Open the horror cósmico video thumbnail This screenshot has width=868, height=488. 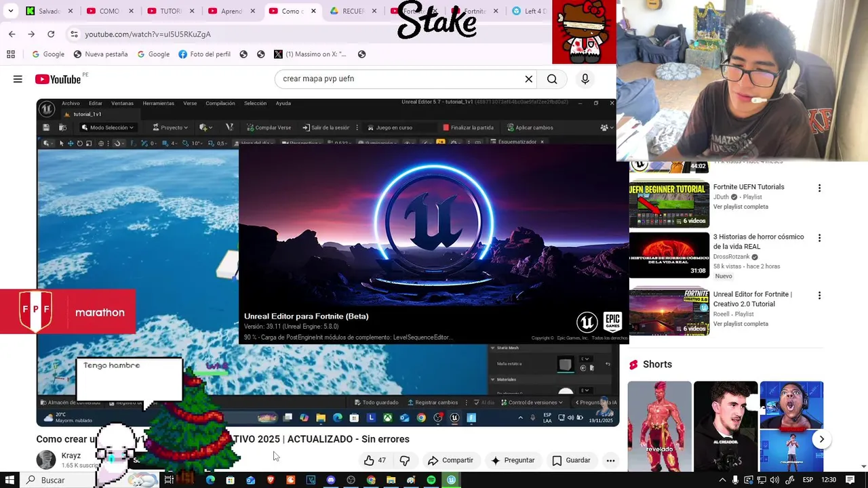(669, 255)
